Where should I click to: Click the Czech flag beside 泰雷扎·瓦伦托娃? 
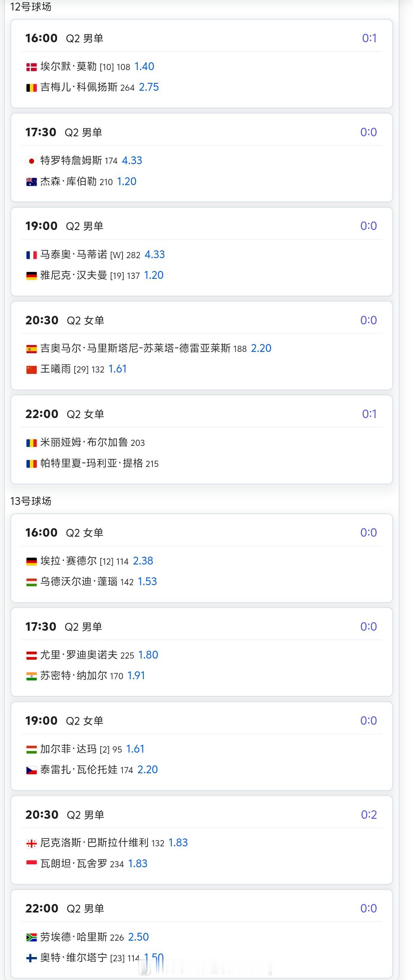(31, 770)
